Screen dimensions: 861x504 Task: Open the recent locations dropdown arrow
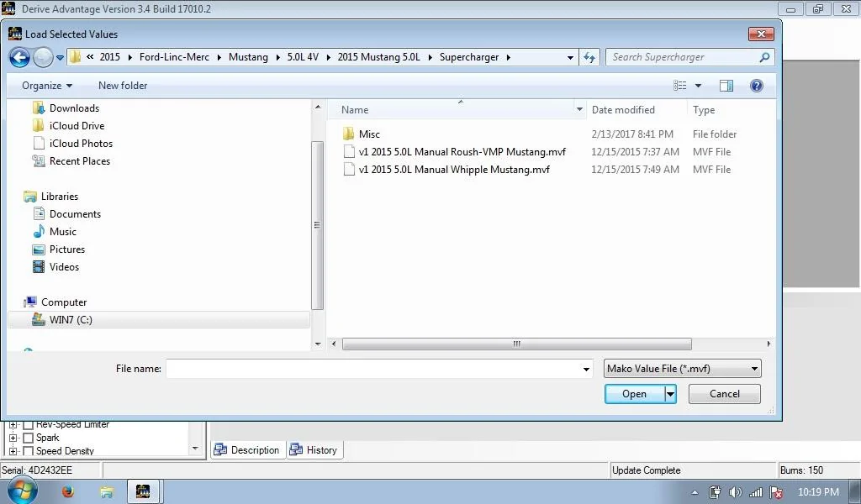(60, 58)
